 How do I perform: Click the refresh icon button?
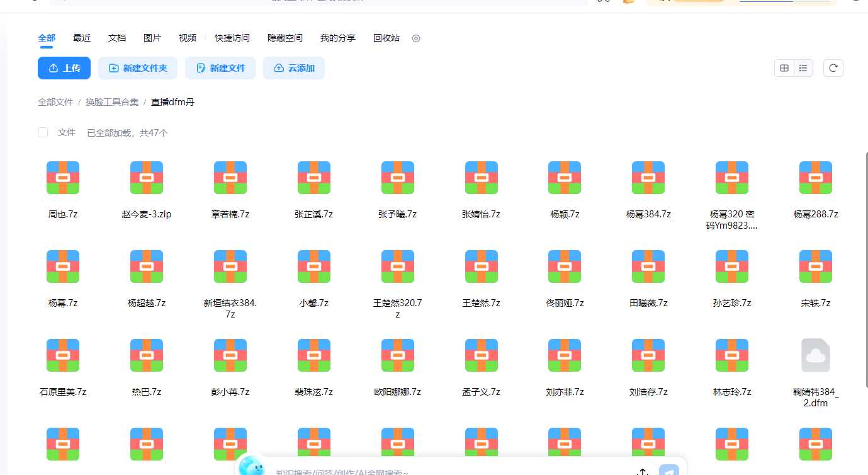833,68
